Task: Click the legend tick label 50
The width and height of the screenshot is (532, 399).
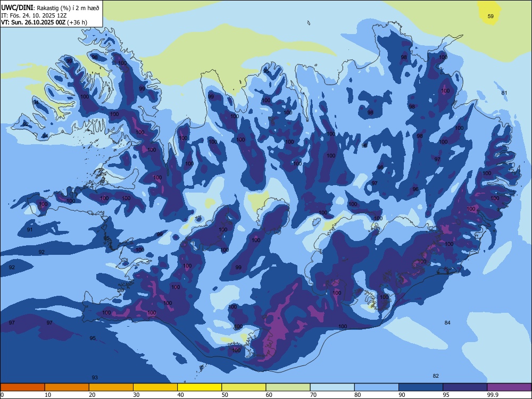Action: pyautogui.click(x=225, y=395)
